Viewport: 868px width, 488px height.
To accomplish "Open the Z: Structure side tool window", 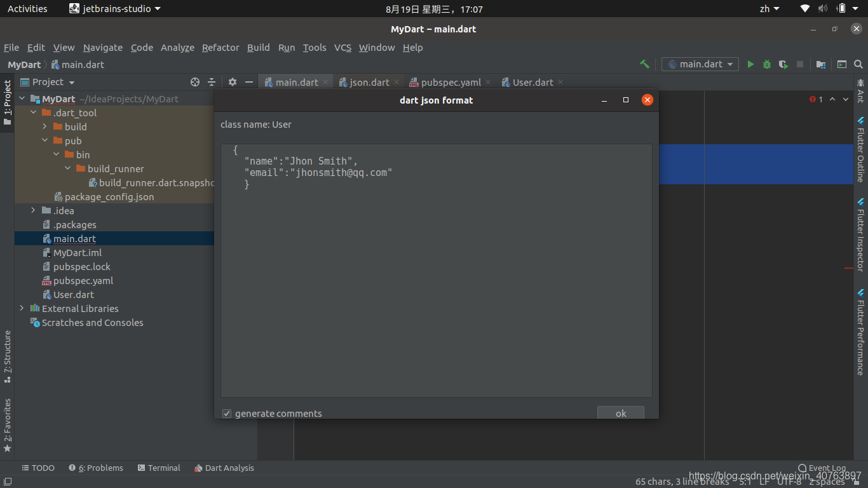I will (7, 356).
